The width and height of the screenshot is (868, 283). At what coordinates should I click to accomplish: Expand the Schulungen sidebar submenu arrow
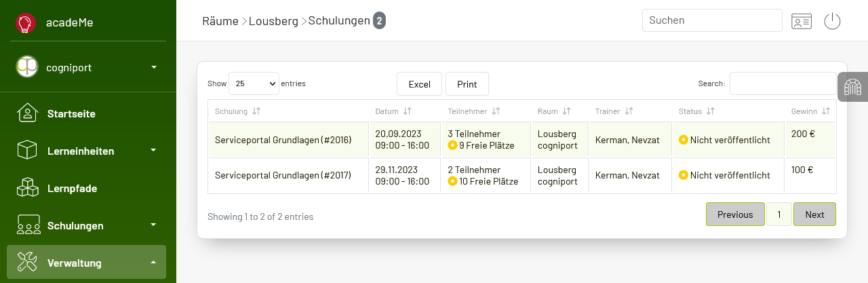click(153, 225)
